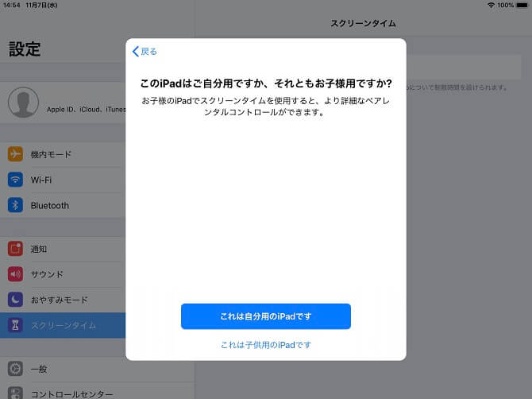The image size is (532, 399).
Task: Choose これは自分用のiPadです button
Action: 266,316
